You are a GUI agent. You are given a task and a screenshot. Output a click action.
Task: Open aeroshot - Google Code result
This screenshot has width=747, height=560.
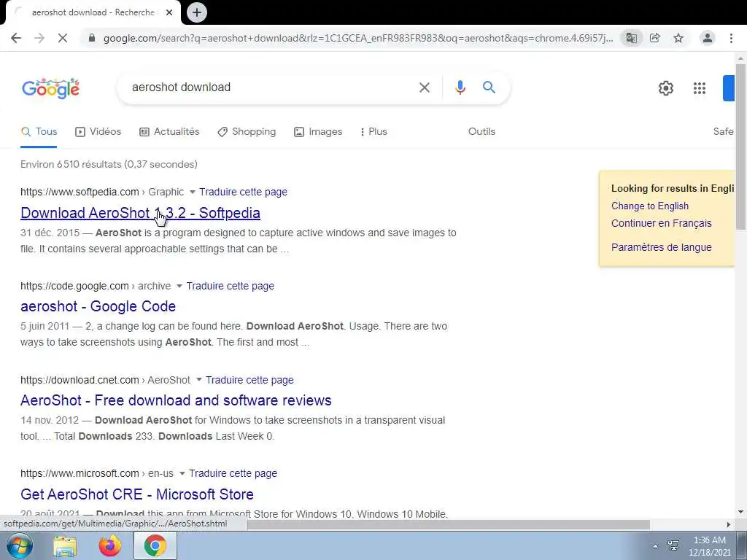(98, 306)
